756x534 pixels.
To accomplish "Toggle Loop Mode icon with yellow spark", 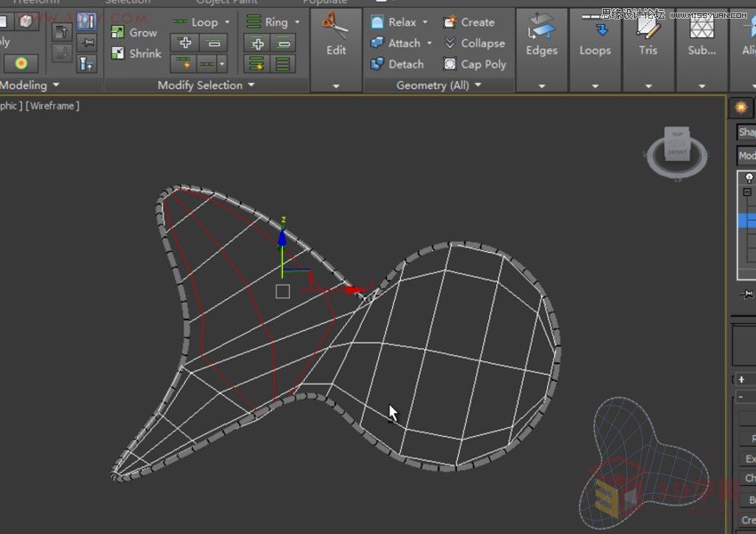I will [183, 63].
